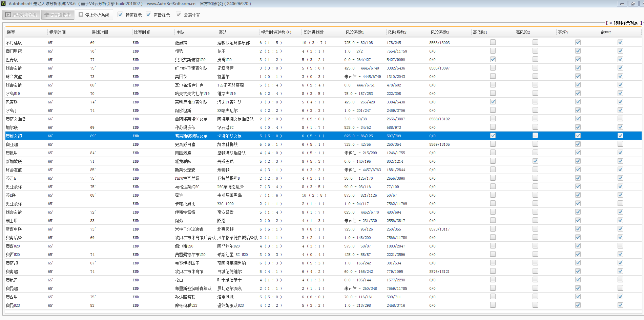Uncheck 高风险2 box in the 新加坡联 row
The width and height of the screenshot is (644, 320).
tap(535, 161)
